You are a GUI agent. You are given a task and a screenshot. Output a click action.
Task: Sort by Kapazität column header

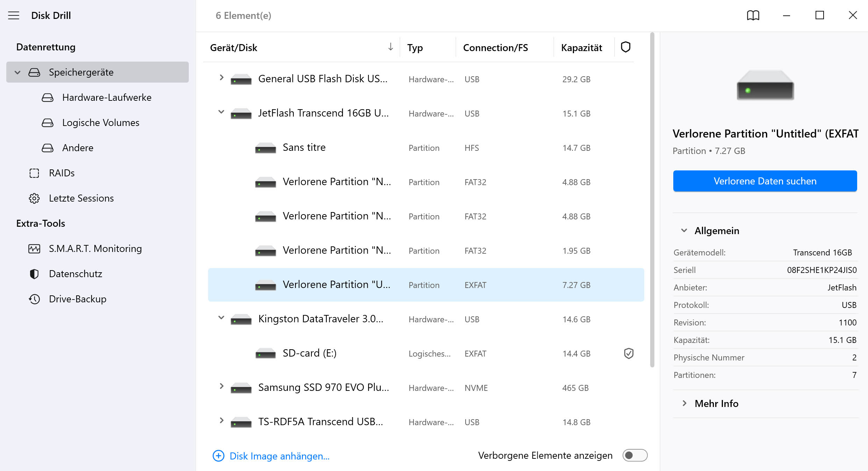click(x=581, y=48)
